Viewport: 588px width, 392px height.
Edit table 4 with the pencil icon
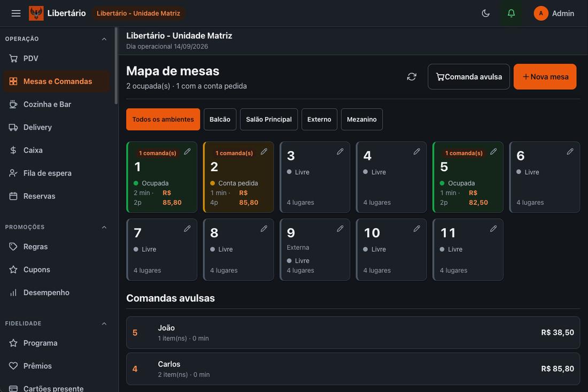pyautogui.click(x=416, y=151)
